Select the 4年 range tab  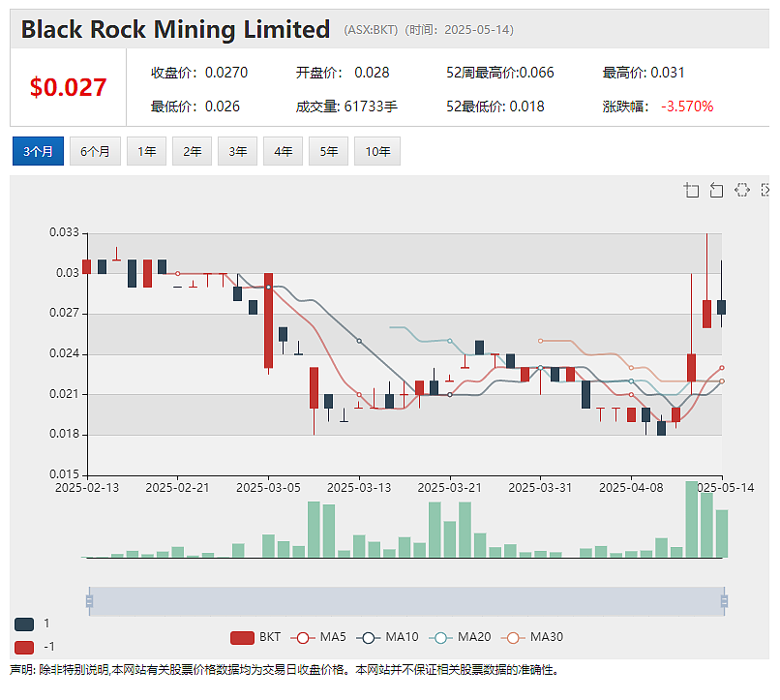[283, 151]
